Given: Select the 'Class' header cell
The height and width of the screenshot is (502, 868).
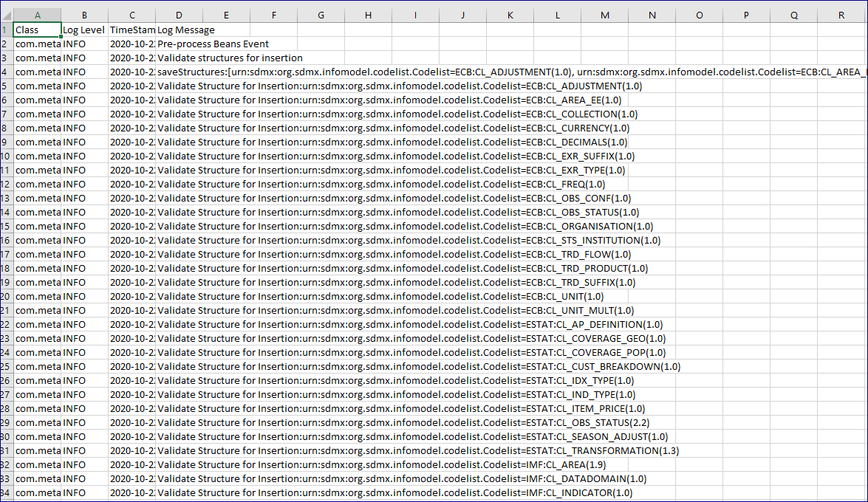Looking at the screenshot, I should coord(37,30).
